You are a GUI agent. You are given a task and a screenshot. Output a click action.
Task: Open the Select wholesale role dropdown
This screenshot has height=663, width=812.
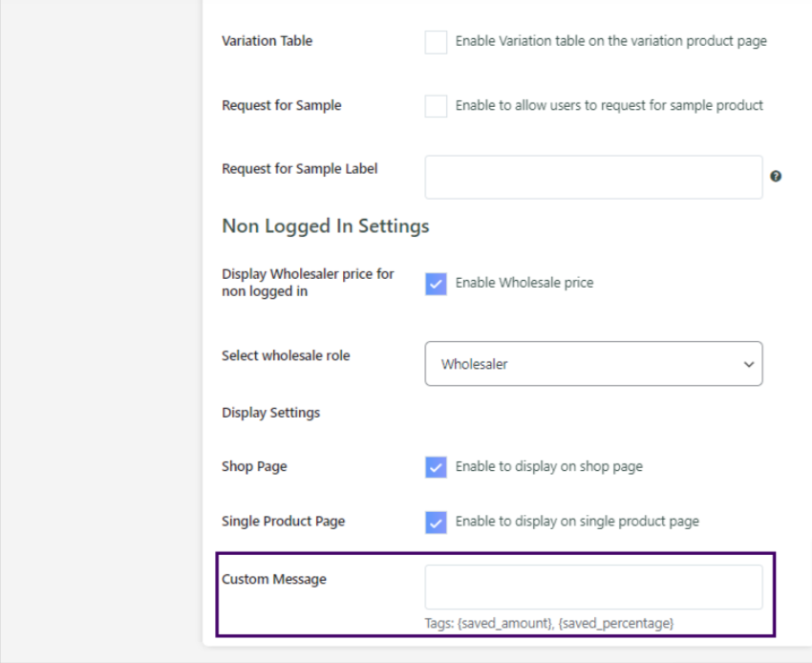[593, 364]
